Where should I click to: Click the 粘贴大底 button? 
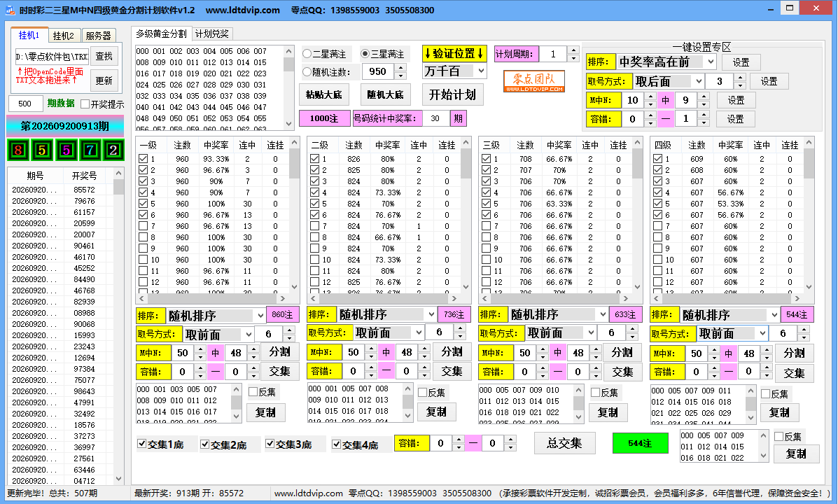pyautogui.click(x=324, y=94)
